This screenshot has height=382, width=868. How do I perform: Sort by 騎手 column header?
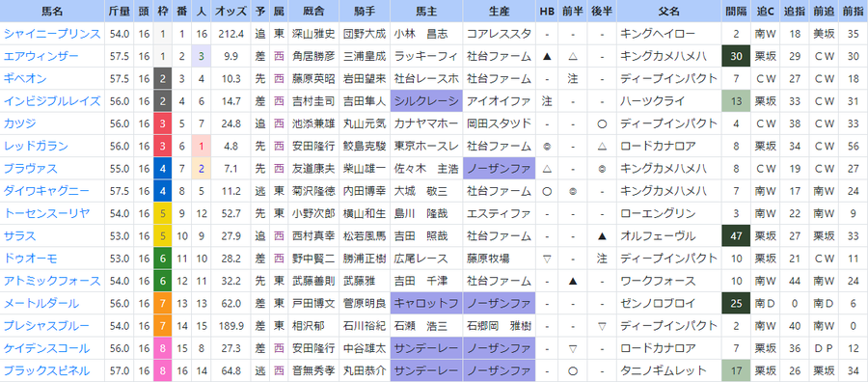[365, 11]
